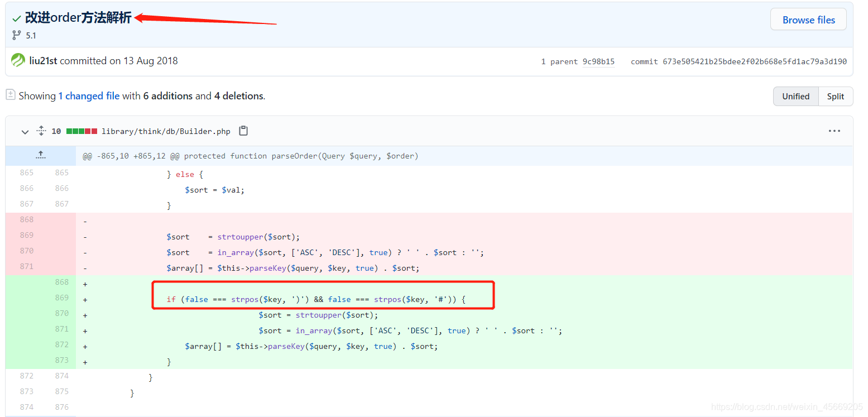
Task: Expand the hidden lines above line 865
Action: click(41, 155)
